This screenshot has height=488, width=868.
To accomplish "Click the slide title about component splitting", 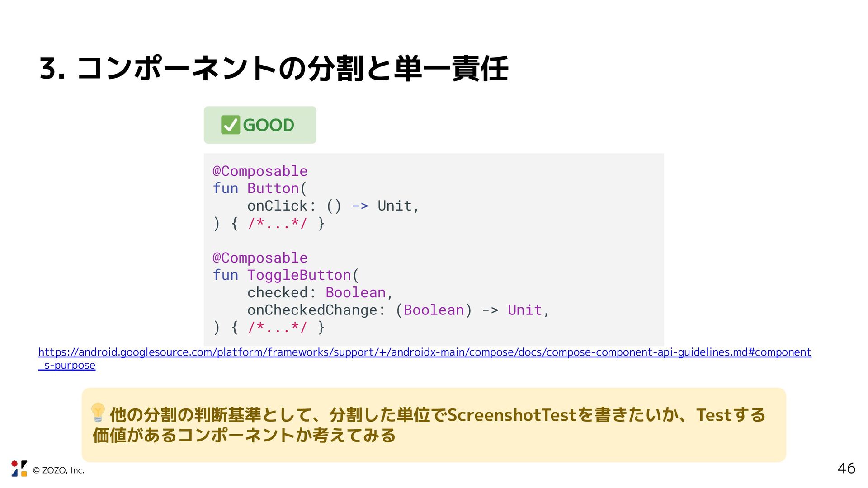I will pos(274,69).
